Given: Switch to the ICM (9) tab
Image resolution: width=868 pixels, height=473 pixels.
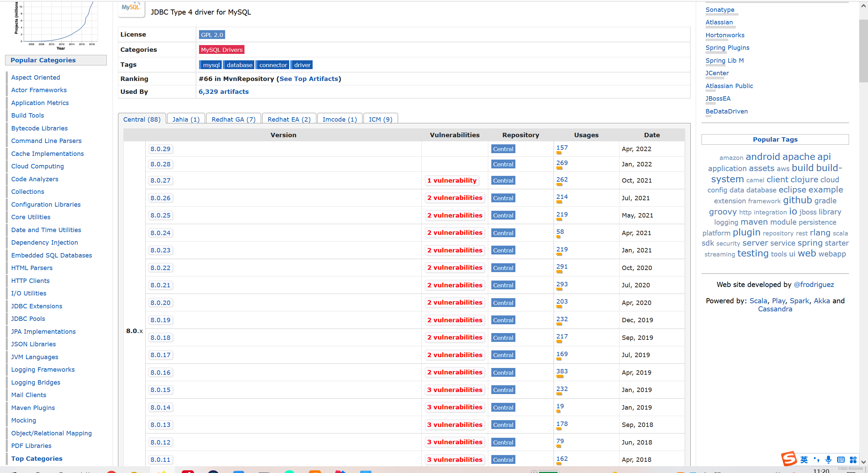Looking at the screenshot, I should click(380, 119).
